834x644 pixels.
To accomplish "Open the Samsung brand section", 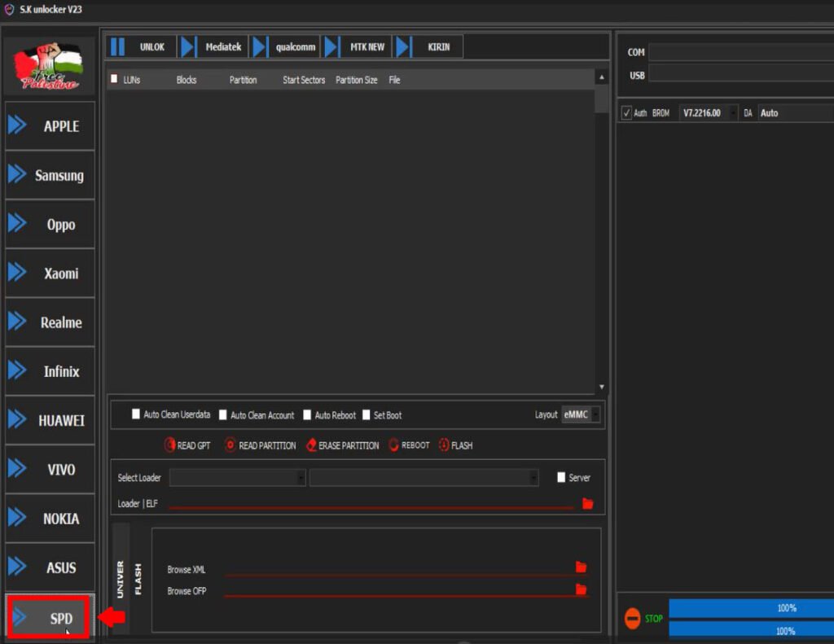I will pyautogui.click(x=50, y=175).
